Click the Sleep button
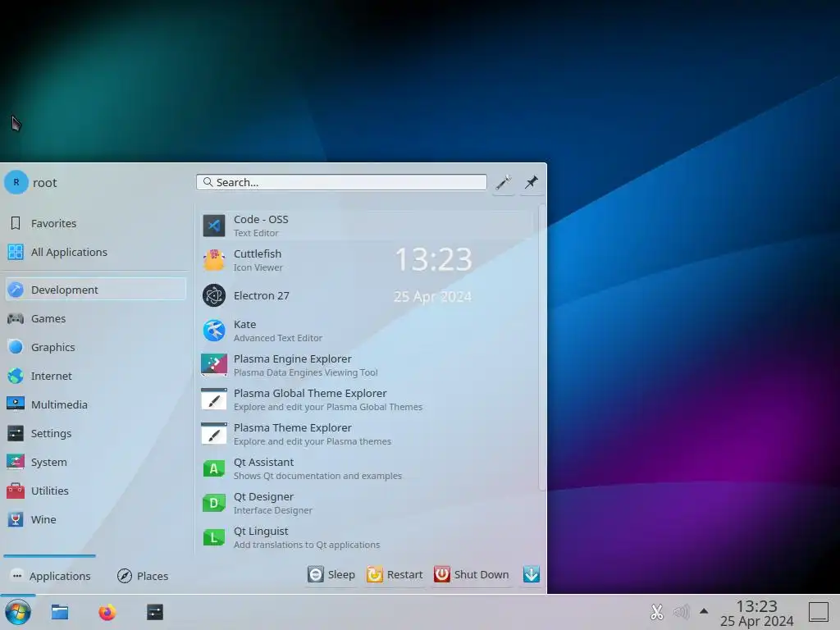840x630 pixels. point(331,574)
